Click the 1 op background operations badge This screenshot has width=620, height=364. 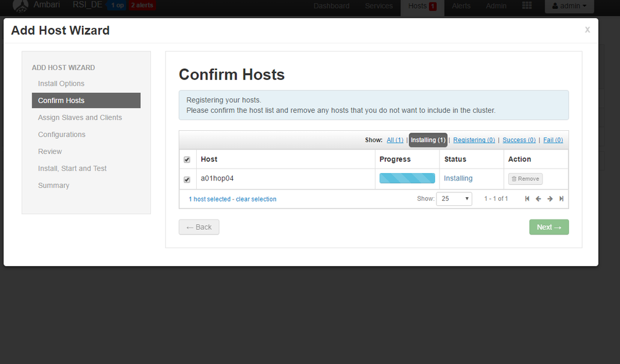click(117, 6)
